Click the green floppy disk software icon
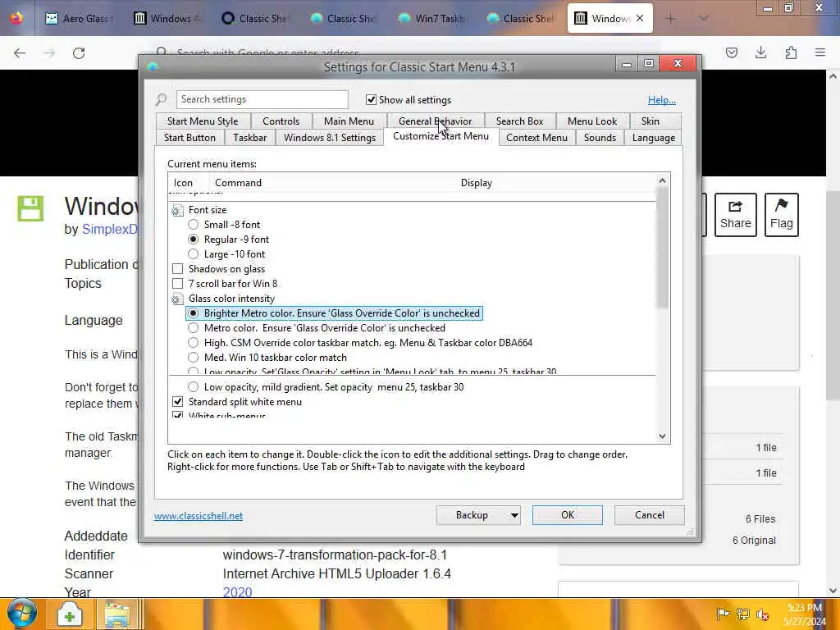 click(x=30, y=208)
